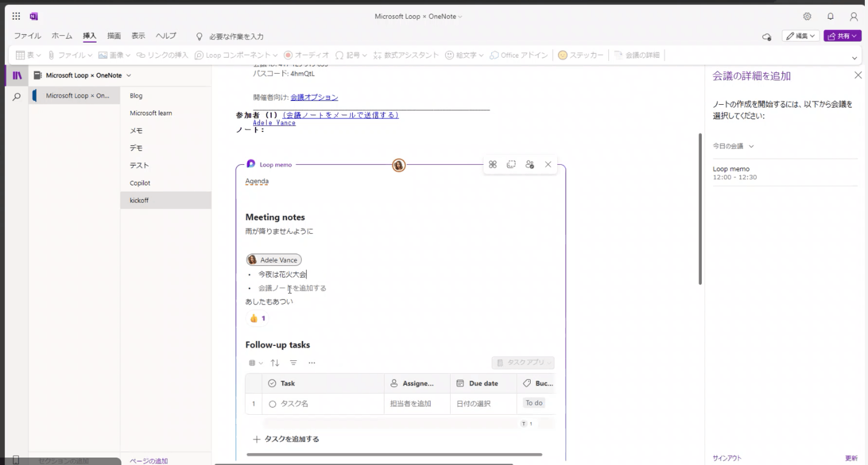The height and width of the screenshot is (465, 868).
Task: Open the notebooks library icon
Action: [17, 76]
